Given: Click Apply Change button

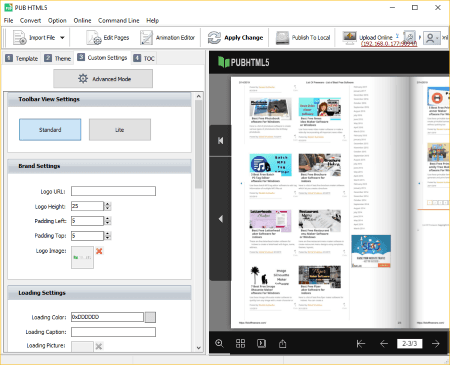Looking at the screenshot, I should [x=235, y=38].
